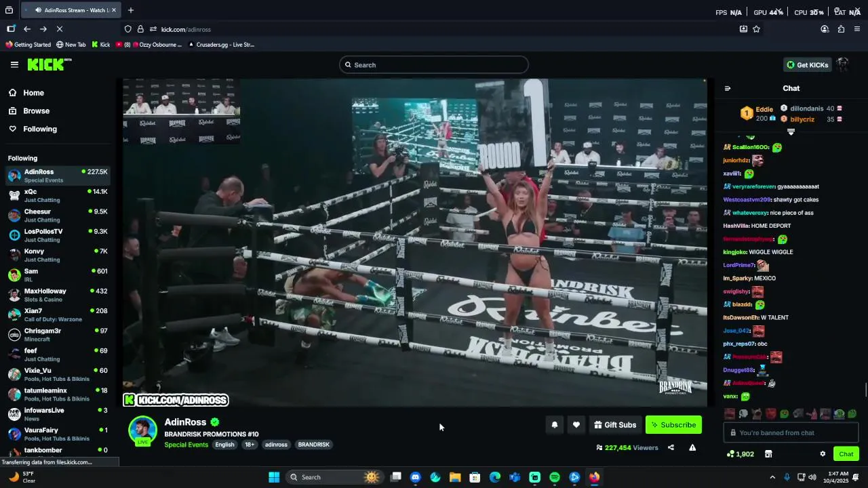Open Spotify from taskbar
The width and height of the screenshot is (868, 488).
click(555, 477)
